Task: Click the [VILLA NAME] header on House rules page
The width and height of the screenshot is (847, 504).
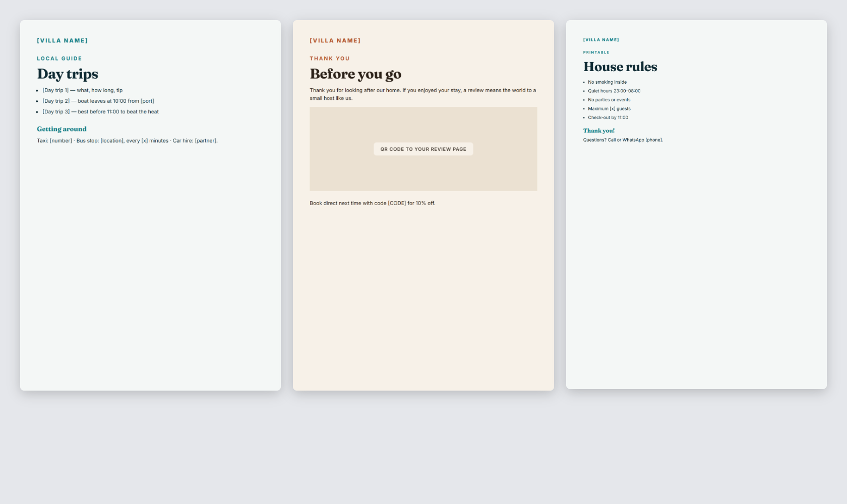Action: (601, 40)
